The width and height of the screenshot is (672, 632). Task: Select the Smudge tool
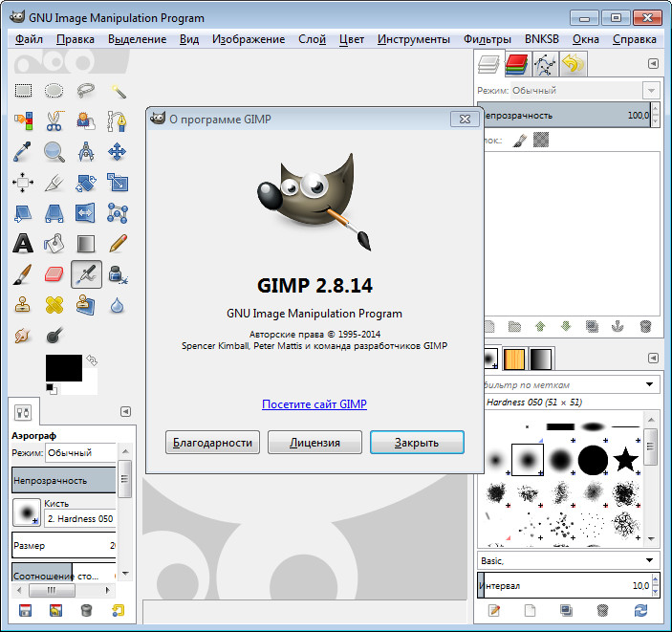click(23, 336)
